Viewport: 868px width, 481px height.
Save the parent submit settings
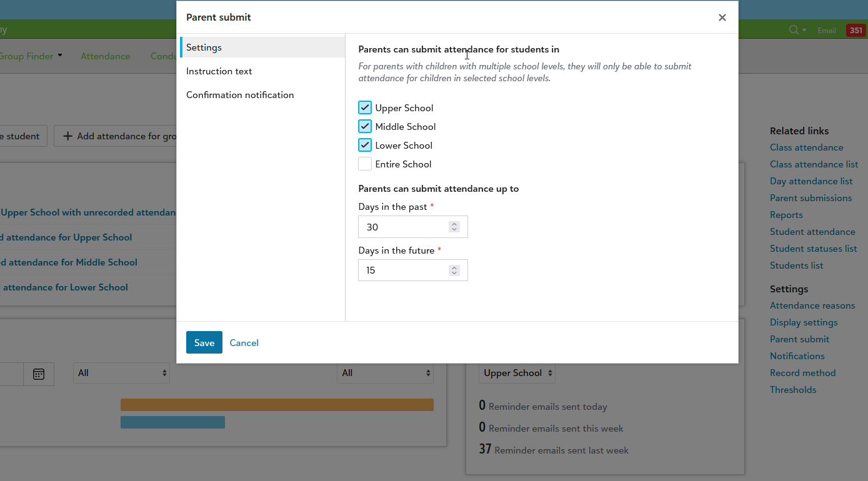click(204, 342)
